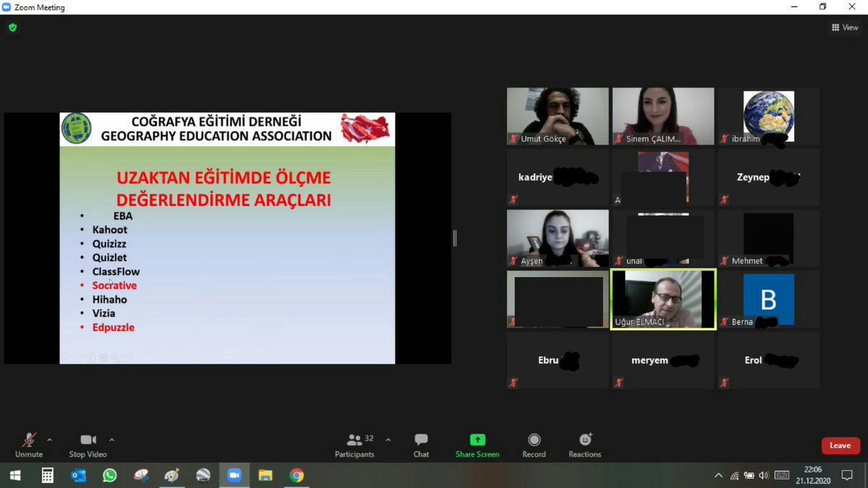Select Uğur ELMACI's active speaker tile
The image size is (868, 488).
point(663,299)
